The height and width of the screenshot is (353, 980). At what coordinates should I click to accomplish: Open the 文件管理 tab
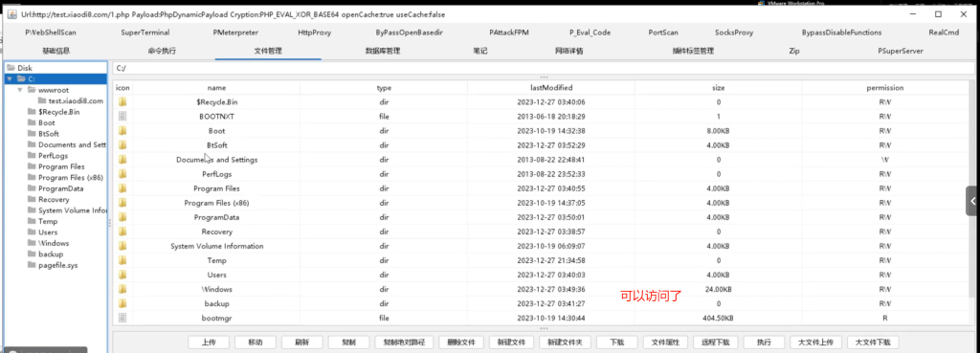click(x=268, y=52)
